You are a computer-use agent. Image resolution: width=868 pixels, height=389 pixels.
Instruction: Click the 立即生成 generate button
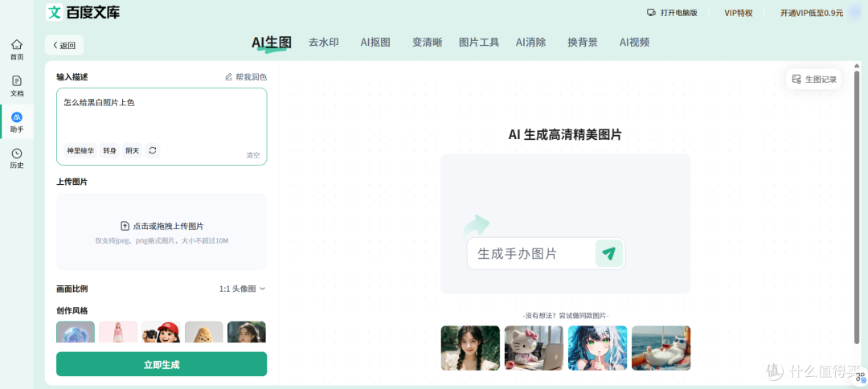click(x=162, y=364)
